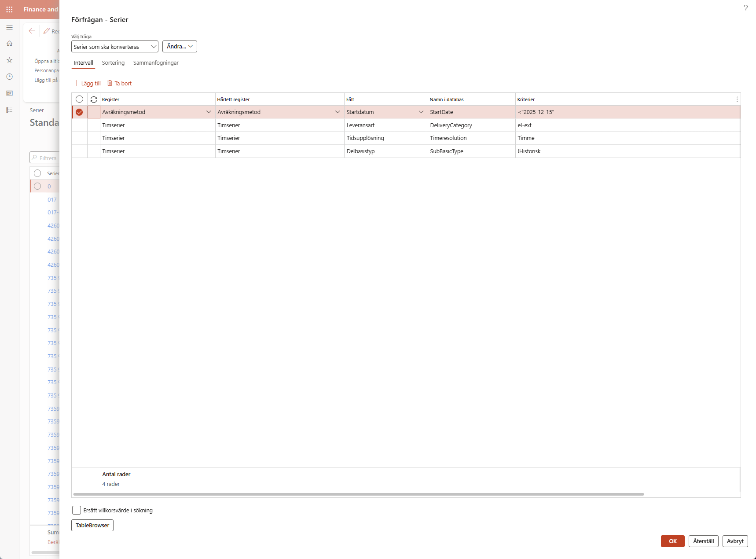Screen dimensions: 756x559
Task: Deselect the checked Avräkningsmetod row
Action: [79, 112]
